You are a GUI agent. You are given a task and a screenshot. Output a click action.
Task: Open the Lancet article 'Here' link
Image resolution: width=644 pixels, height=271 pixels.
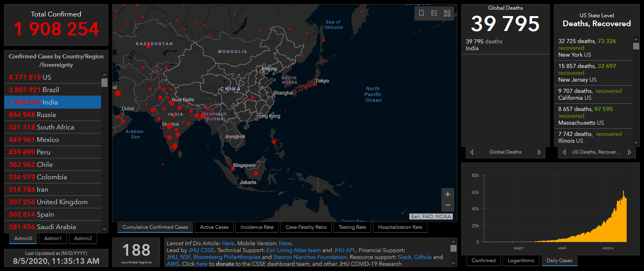point(228,243)
